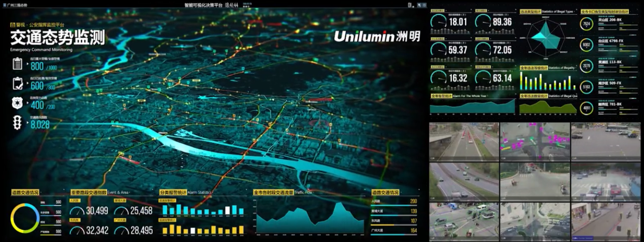Click the Unilumin logo on the map

[x=377, y=36]
